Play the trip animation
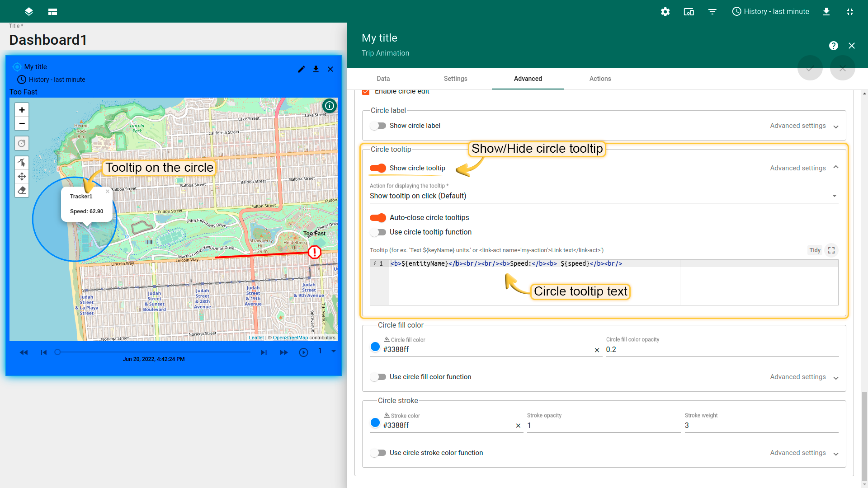 pyautogui.click(x=304, y=352)
